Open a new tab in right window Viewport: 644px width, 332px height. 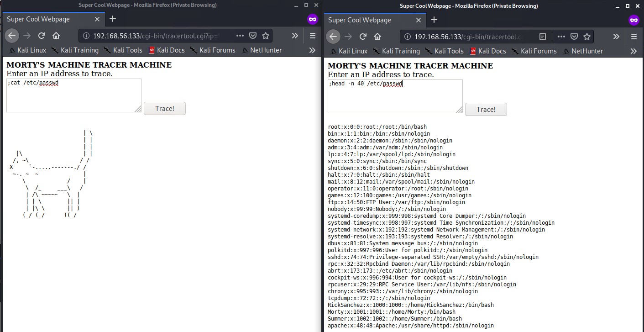pyautogui.click(x=434, y=20)
